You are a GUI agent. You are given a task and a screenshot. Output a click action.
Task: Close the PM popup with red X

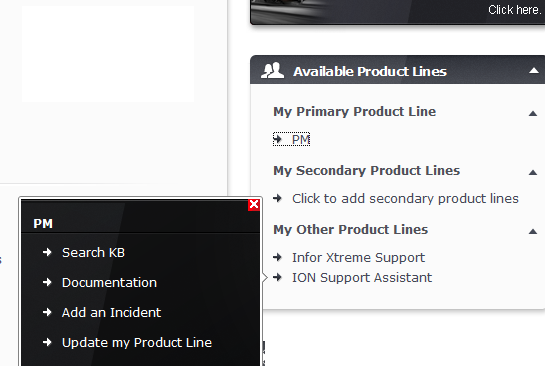coord(254,204)
